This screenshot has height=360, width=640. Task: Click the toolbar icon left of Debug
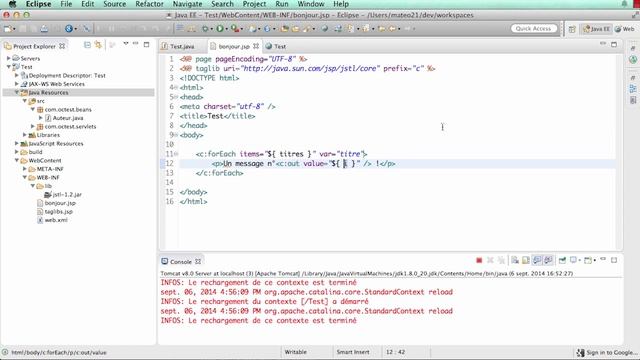click(x=191, y=29)
